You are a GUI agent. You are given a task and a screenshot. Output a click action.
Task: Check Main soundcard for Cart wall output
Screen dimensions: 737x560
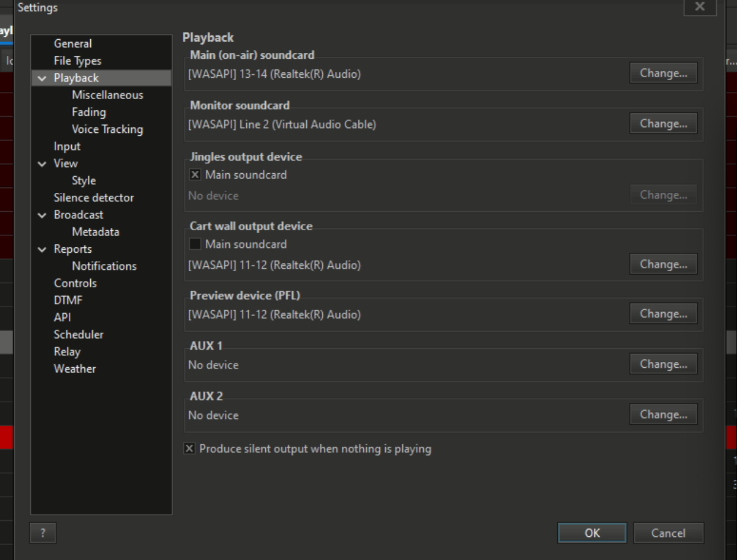pyautogui.click(x=194, y=244)
